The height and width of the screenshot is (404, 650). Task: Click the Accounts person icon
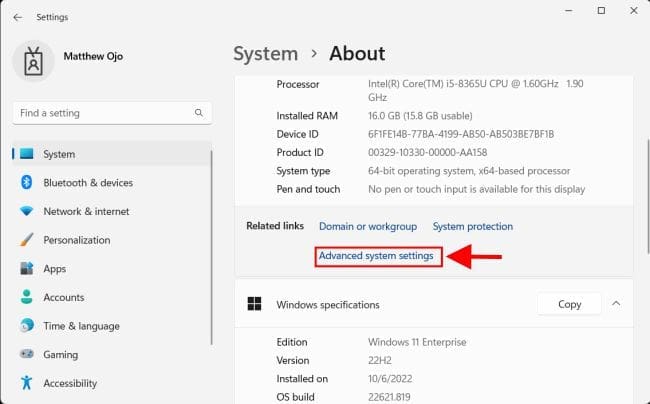point(26,297)
